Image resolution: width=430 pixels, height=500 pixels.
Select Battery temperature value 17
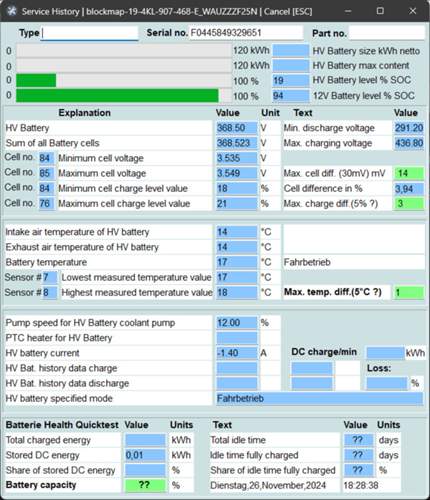pos(237,262)
